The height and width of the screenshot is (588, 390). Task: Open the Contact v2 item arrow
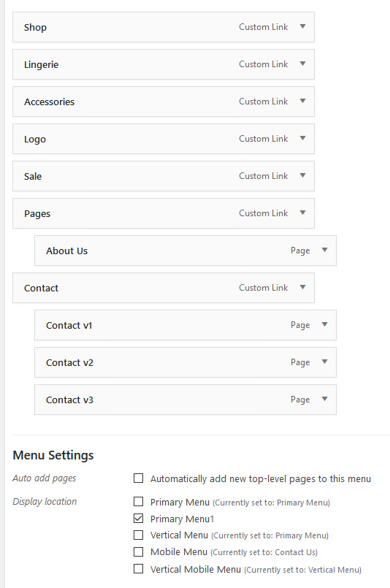pos(325,362)
